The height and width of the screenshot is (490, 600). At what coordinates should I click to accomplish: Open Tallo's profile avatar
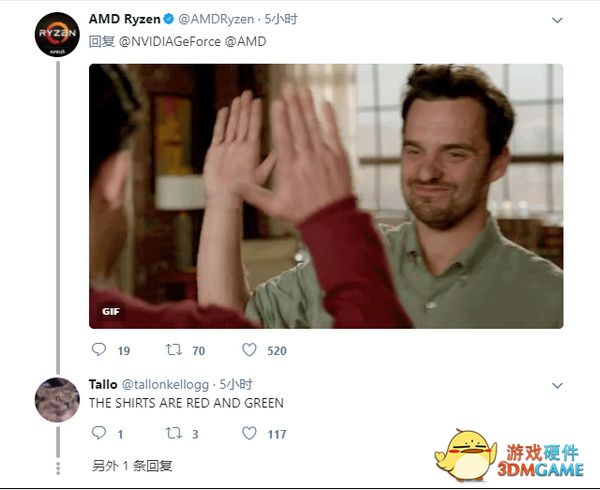click(57, 400)
